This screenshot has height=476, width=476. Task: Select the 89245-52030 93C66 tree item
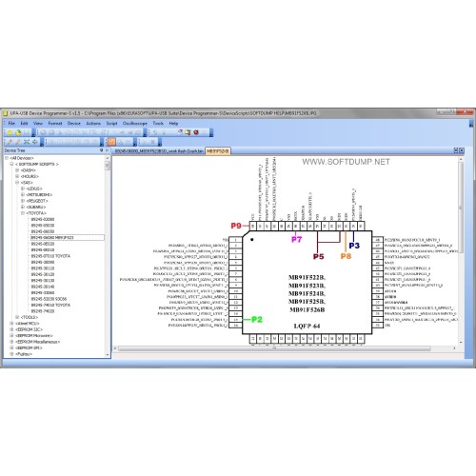point(49,299)
